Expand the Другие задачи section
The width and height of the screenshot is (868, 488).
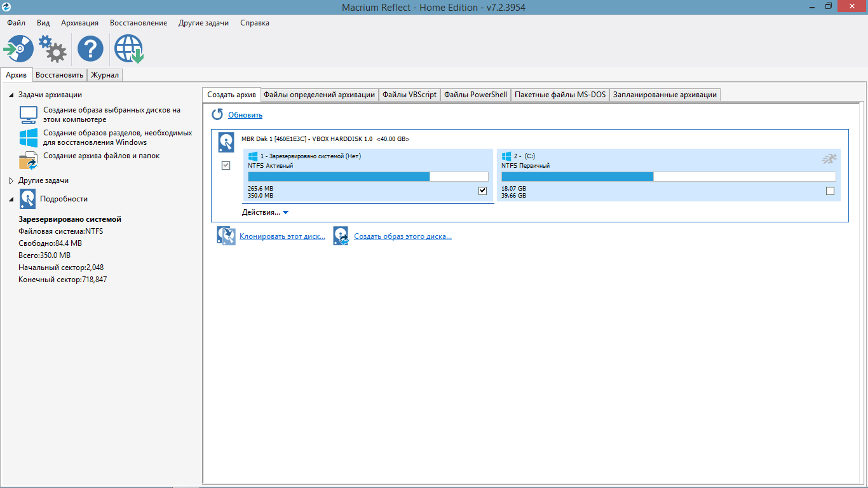pos(11,180)
